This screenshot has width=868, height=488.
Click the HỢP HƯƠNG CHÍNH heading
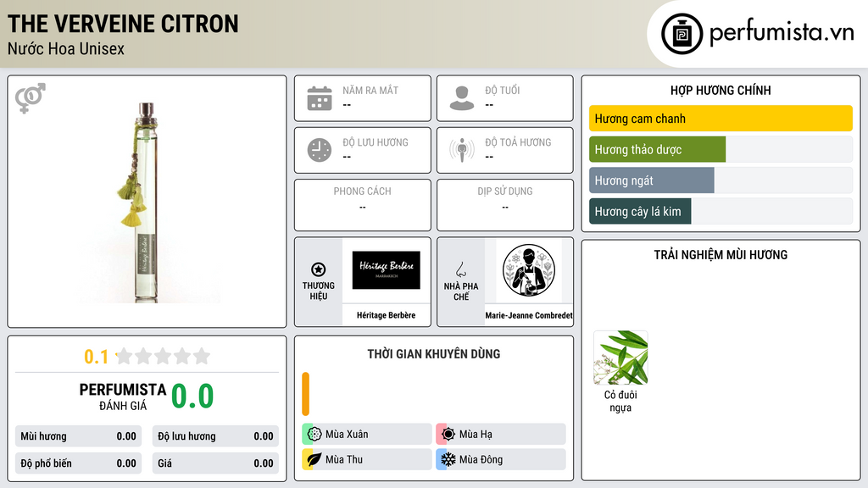pyautogui.click(x=721, y=90)
